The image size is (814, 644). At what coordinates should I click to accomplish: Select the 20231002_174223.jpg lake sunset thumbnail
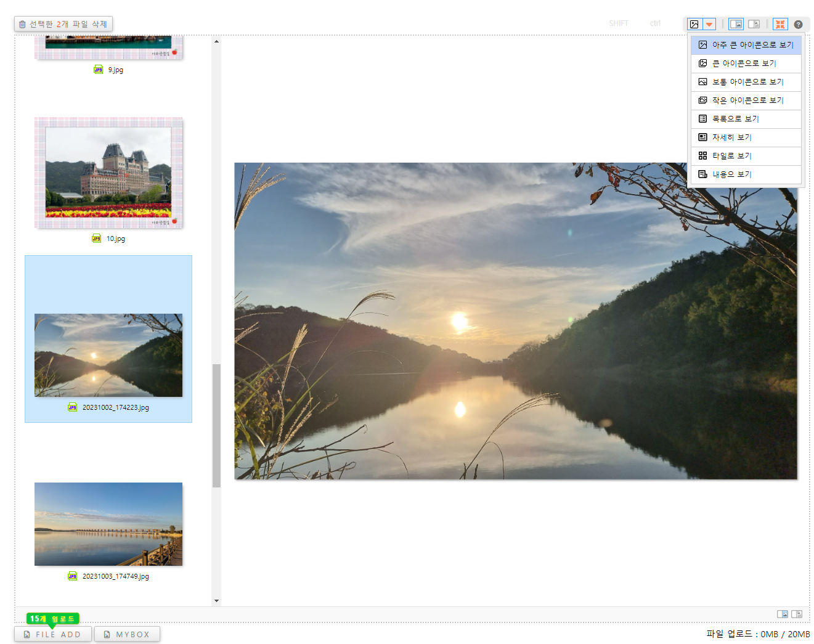coord(108,355)
